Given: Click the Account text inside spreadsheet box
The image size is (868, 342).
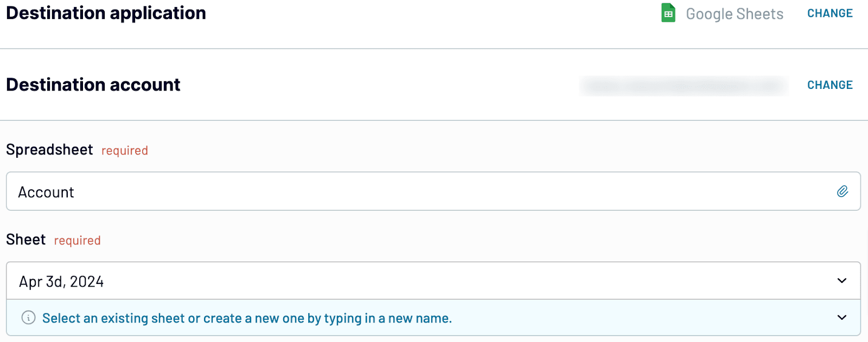Looking at the screenshot, I should [x=46, y=192].
